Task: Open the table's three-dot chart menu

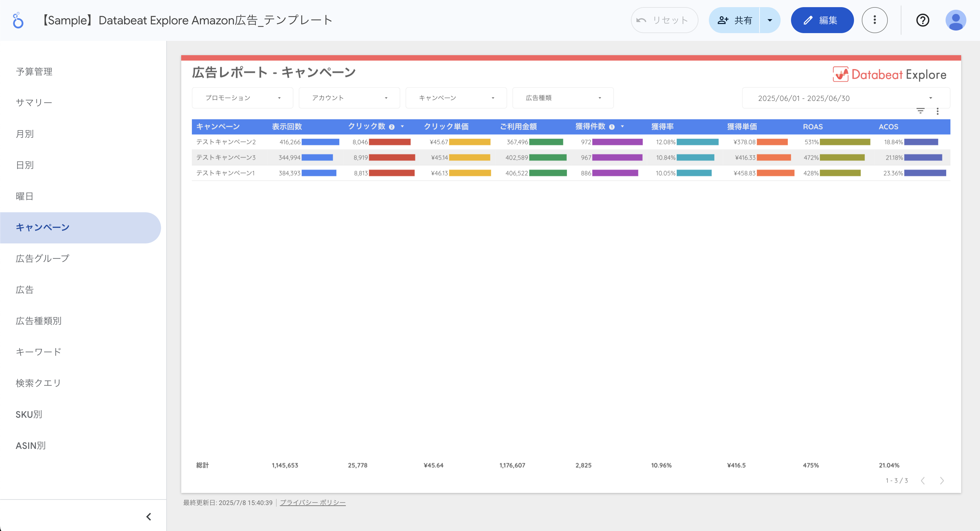Action: 937,111
